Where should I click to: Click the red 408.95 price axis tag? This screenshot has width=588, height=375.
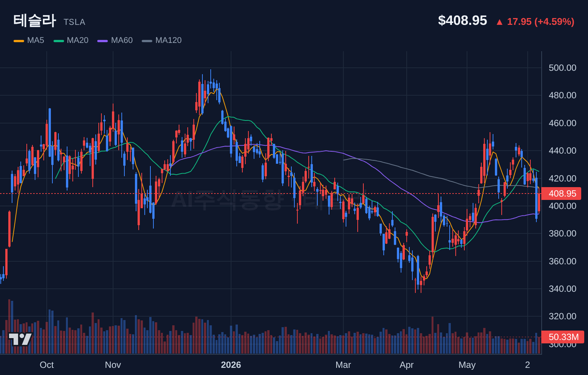click(x=561, y=194)
